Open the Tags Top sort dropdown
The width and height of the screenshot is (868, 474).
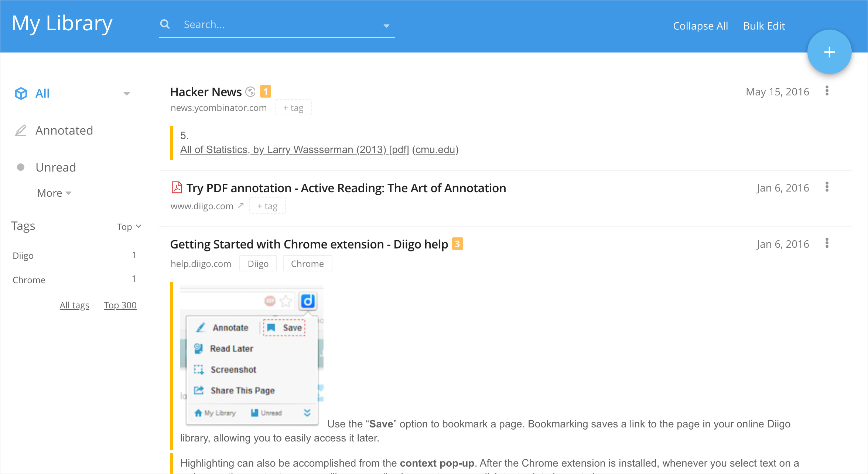(129, 227)
